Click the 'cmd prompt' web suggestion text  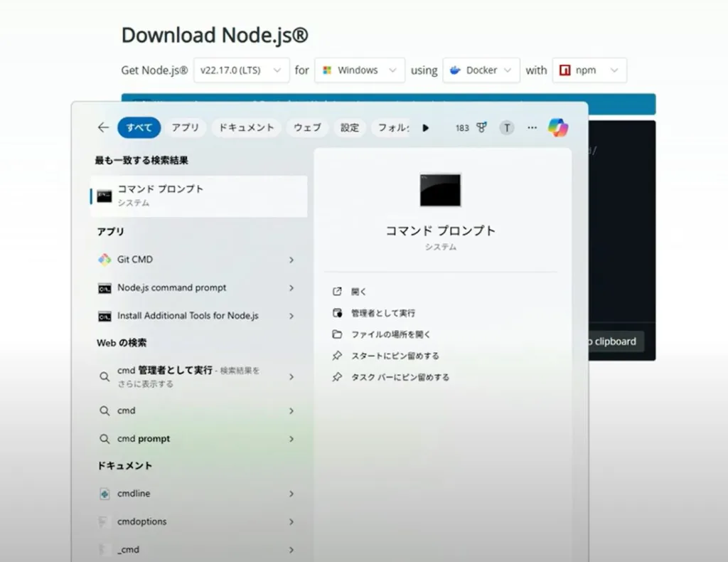(144, 439)
